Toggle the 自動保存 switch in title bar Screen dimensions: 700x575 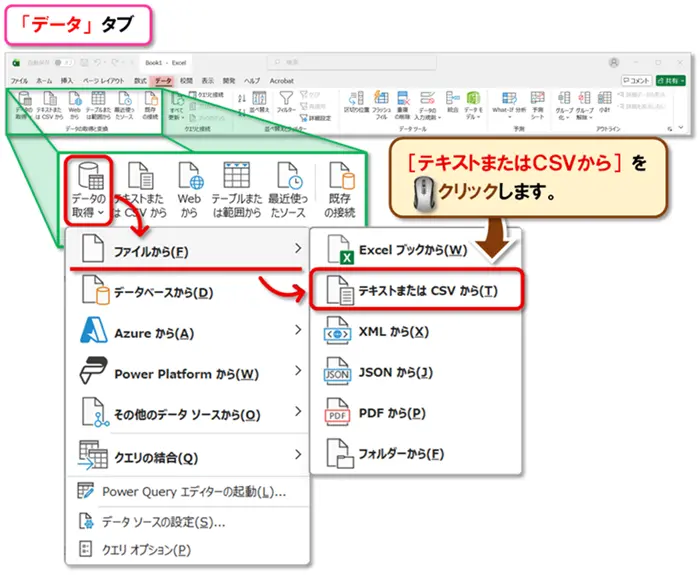(x=64, y=62)
